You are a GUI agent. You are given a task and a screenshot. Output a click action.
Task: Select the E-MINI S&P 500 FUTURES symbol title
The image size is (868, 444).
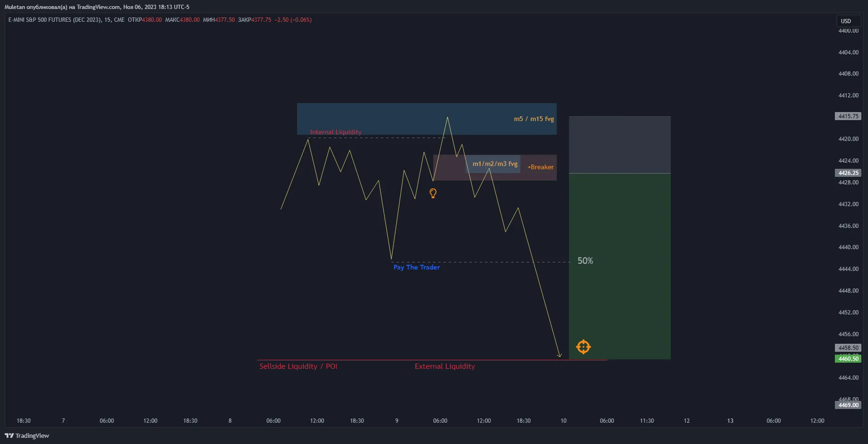[55, 20]
